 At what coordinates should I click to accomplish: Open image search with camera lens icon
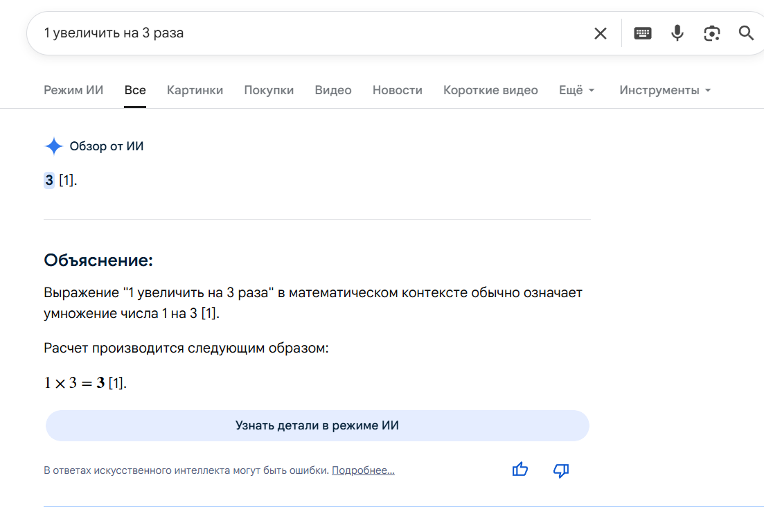(x=711, y=33)
